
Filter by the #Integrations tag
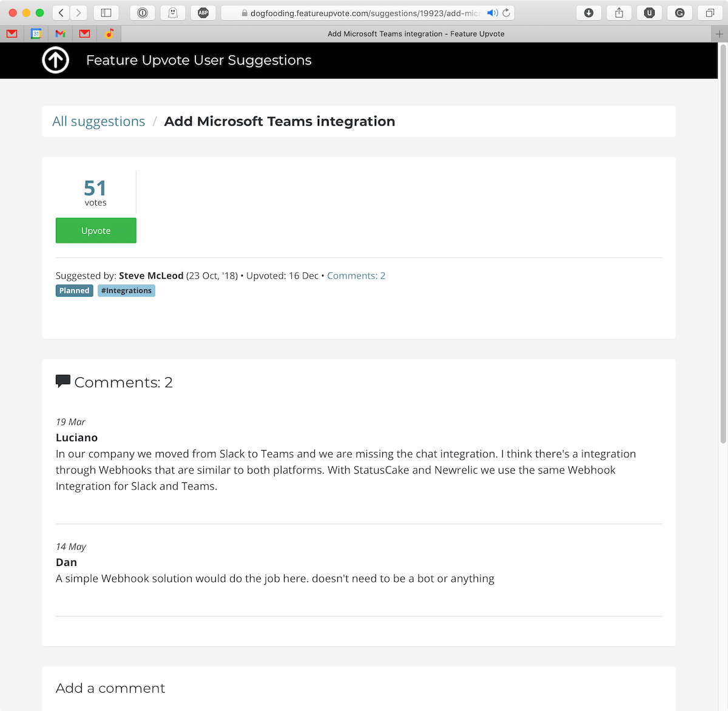[x=126, y=291]
